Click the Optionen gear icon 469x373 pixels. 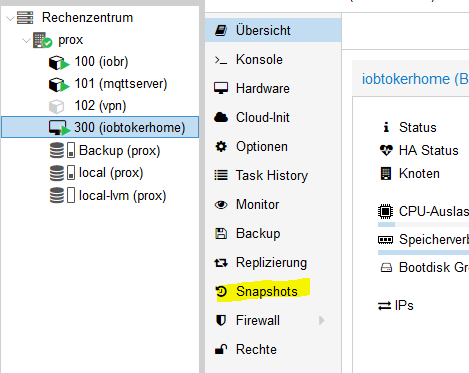(221, 147)
